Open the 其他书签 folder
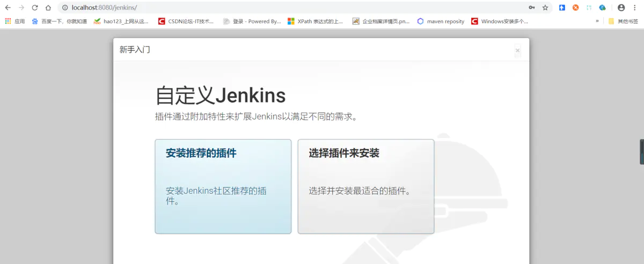Screen dimensions: 644x264 click(x=623, y=21)
